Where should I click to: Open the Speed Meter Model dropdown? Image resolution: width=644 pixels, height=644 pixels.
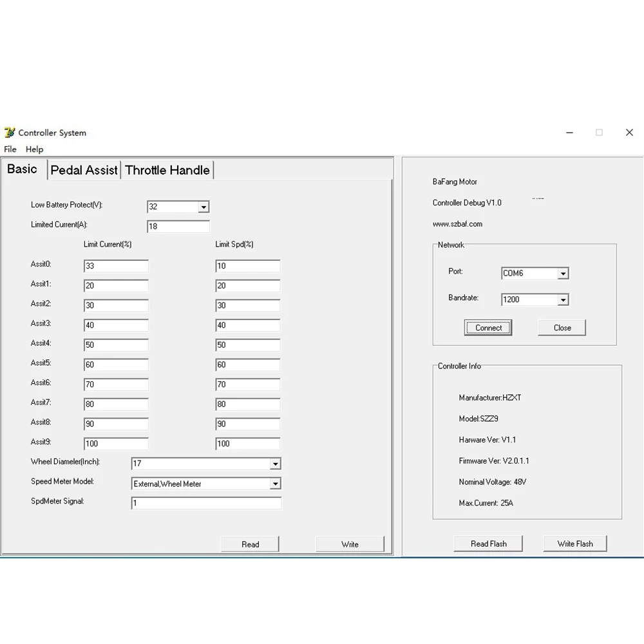(275, 484)
